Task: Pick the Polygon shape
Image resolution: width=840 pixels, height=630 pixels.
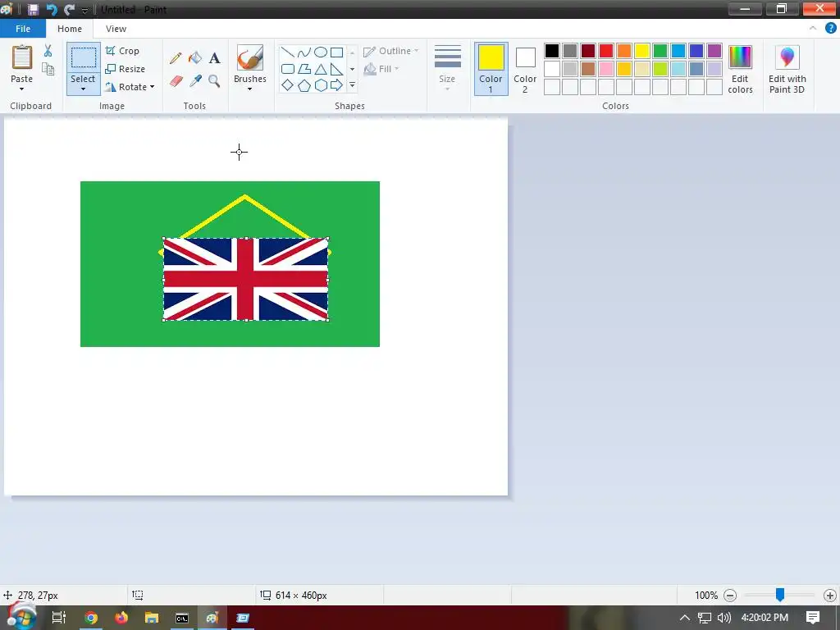Action: click(x=304, y=69)
